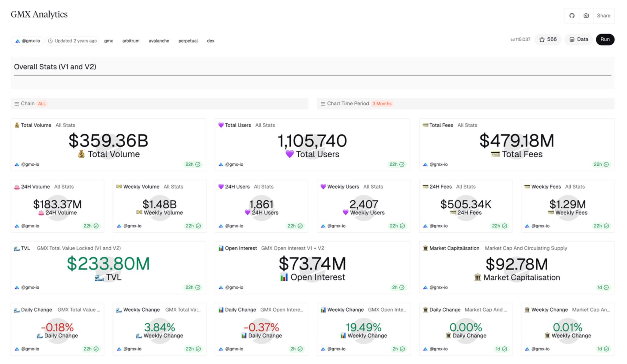Open the GitHub icon link

pos(572,16)
